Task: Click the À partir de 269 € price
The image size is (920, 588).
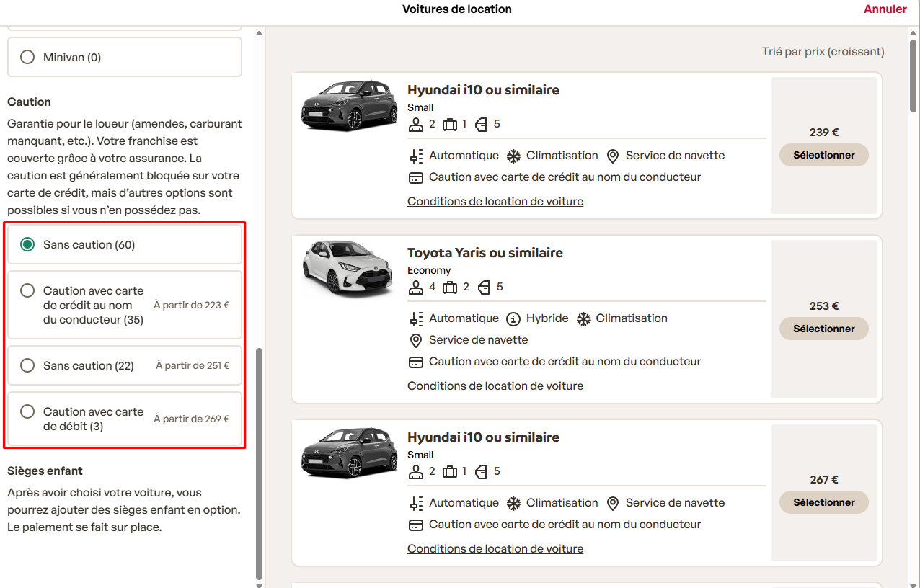Action: tap(192, 419)
